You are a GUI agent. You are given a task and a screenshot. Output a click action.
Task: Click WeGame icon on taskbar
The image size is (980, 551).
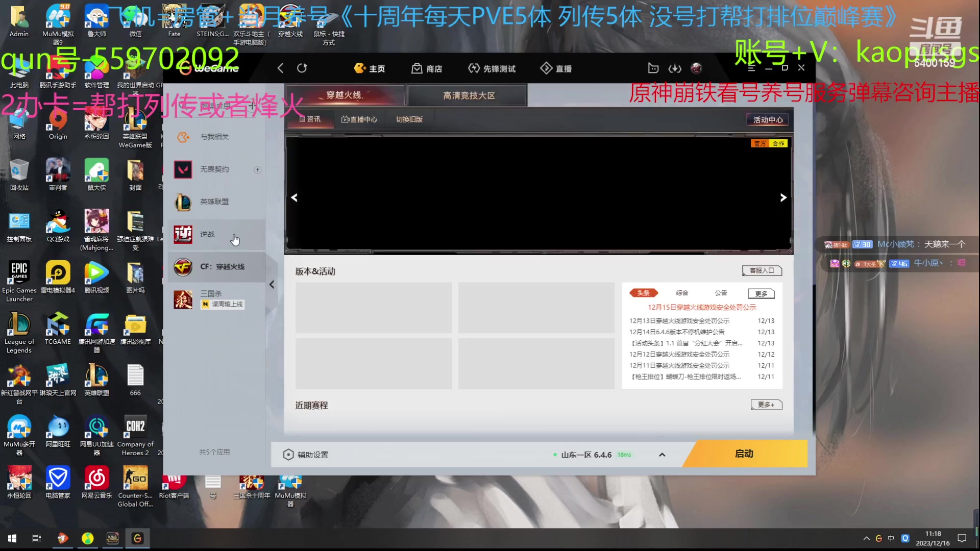(137, 538)
